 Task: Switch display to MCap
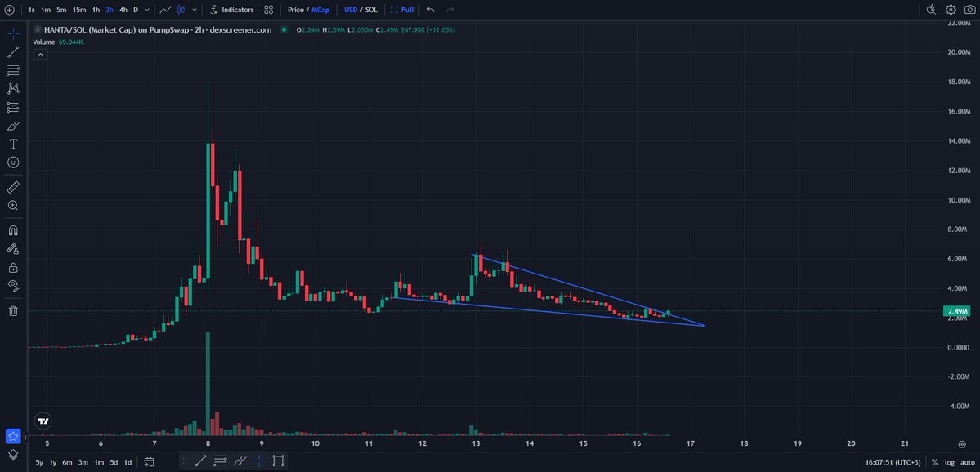tap(320, 10)
